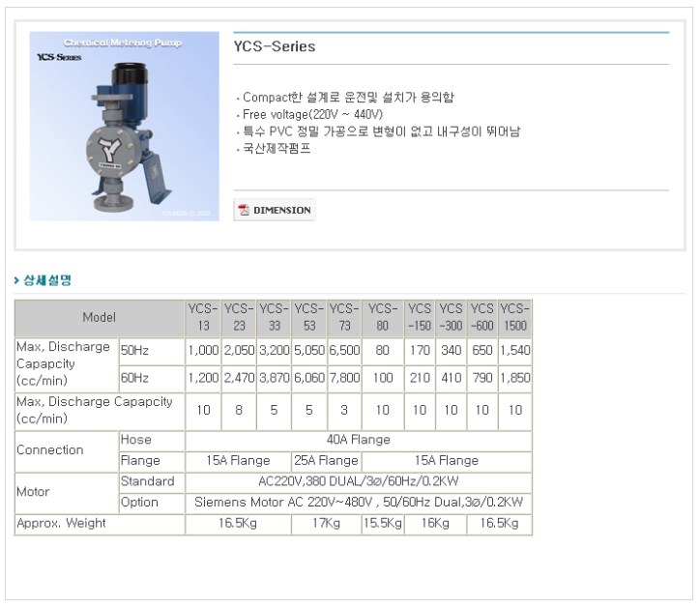Screen dimensions: 700x607
Task: Click the 17Kg weight cell
Action: (327, 524)
